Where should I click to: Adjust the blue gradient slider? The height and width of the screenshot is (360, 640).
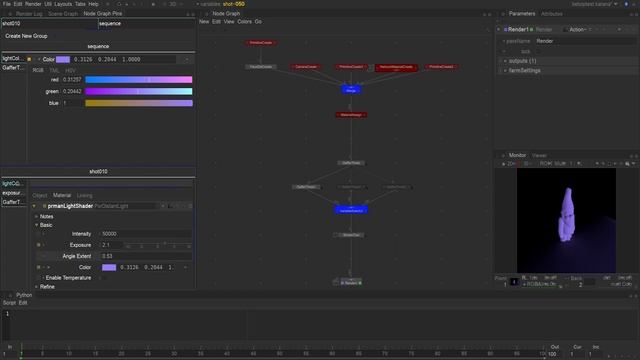139,103
